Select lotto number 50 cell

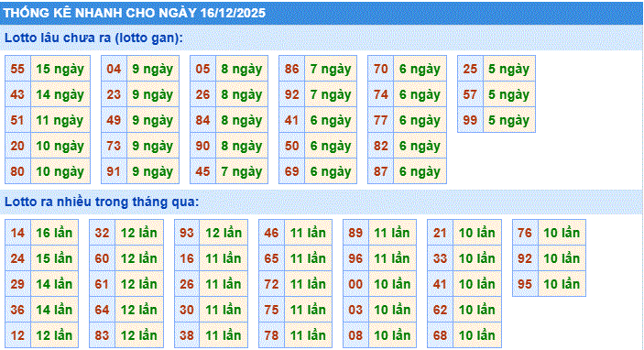[291, 146]
